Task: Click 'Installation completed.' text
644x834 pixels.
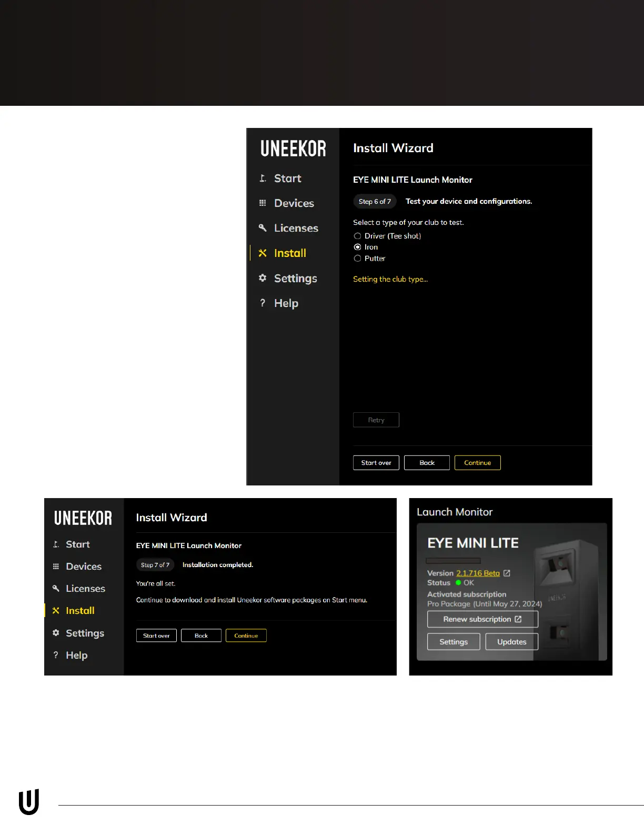Action: 218,565
